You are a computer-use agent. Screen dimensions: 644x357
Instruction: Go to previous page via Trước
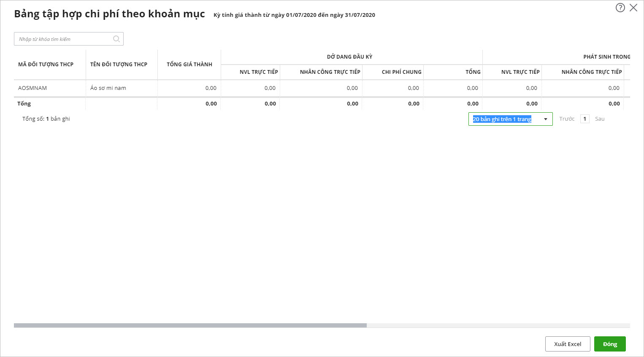[567, 119]
